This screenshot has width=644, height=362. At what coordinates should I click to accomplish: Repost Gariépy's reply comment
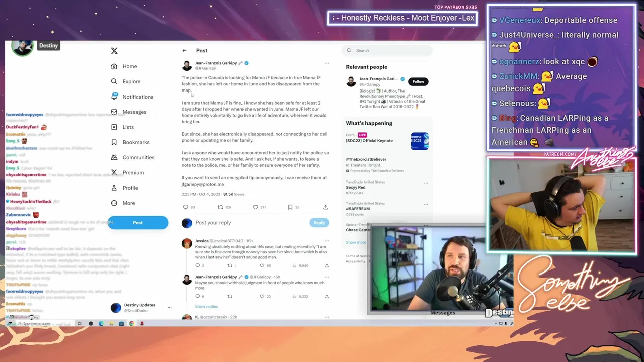pyautogui.click(x=230, y=296)
